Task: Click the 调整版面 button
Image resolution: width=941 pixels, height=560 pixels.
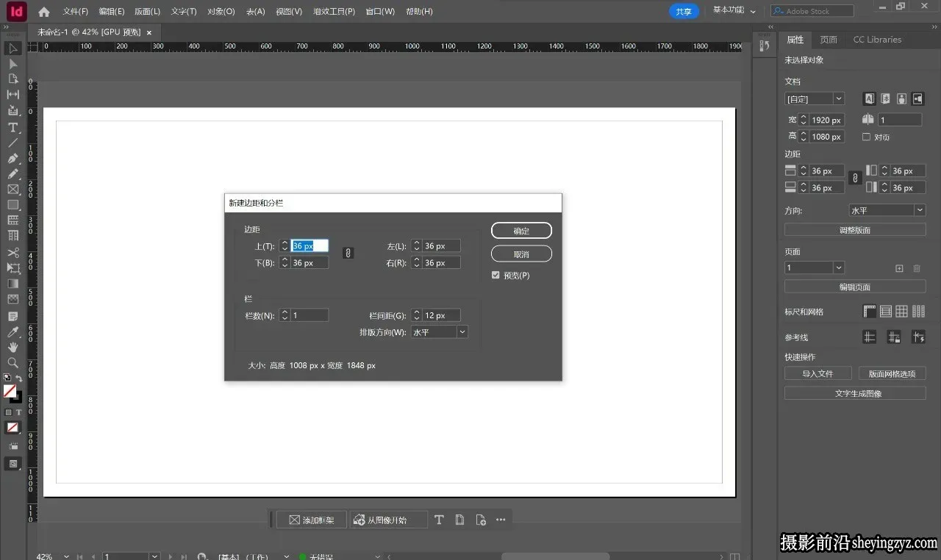Action: coord(855,230)
